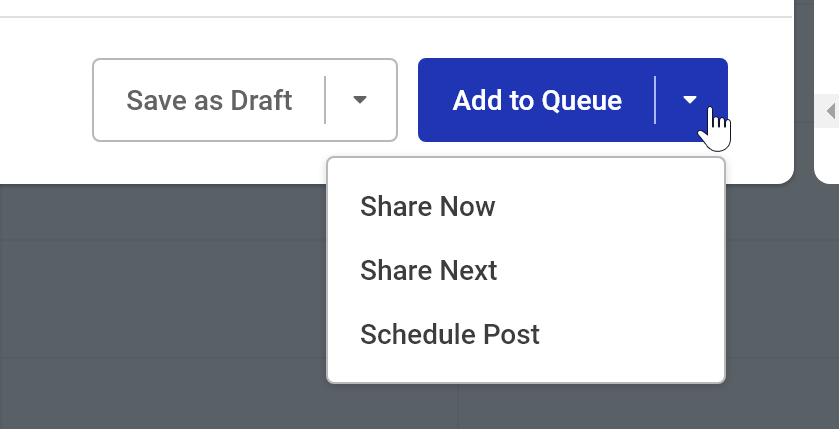Select Share Now from the menu

(428, 207)
